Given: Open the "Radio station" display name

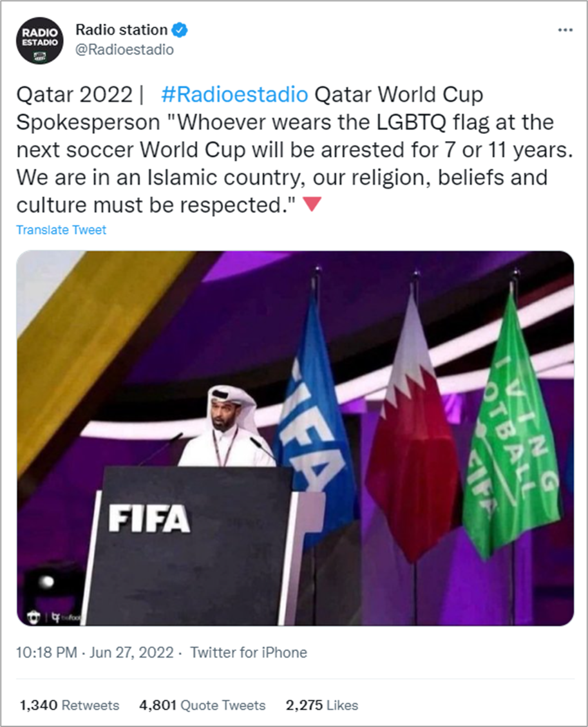Looking at the screenshot, I should click(121, 30).
